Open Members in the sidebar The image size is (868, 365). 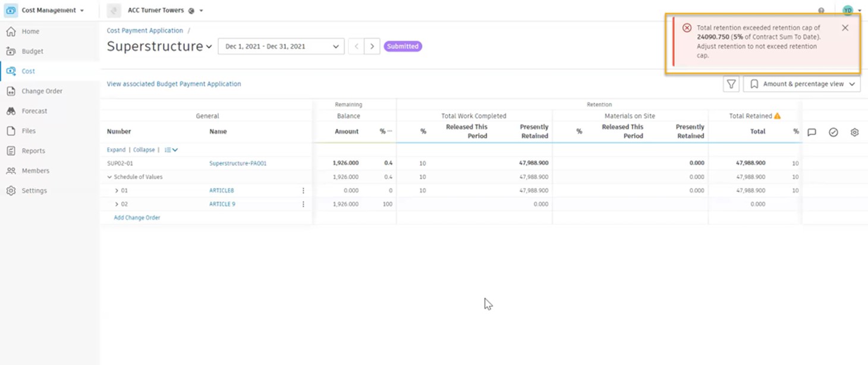(35, 171)
